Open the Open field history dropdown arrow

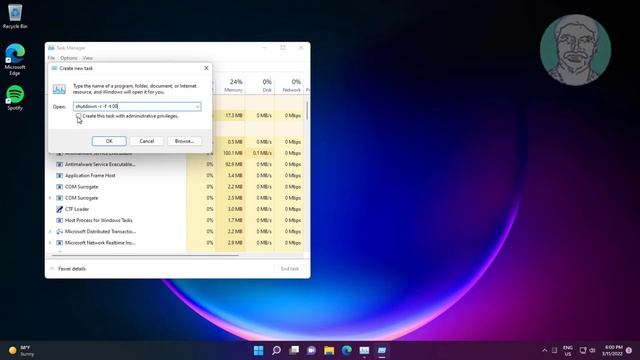(197, 107)
